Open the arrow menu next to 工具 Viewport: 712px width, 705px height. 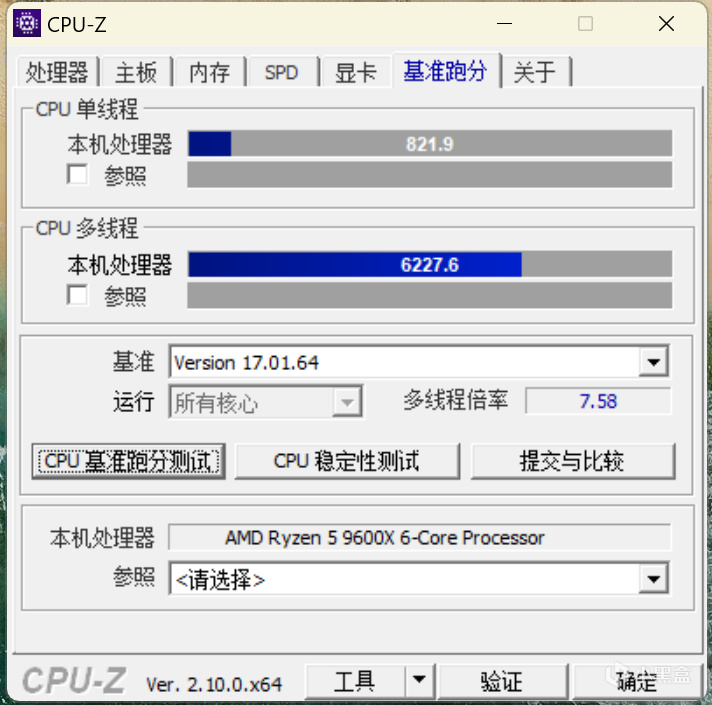point(419,680)
